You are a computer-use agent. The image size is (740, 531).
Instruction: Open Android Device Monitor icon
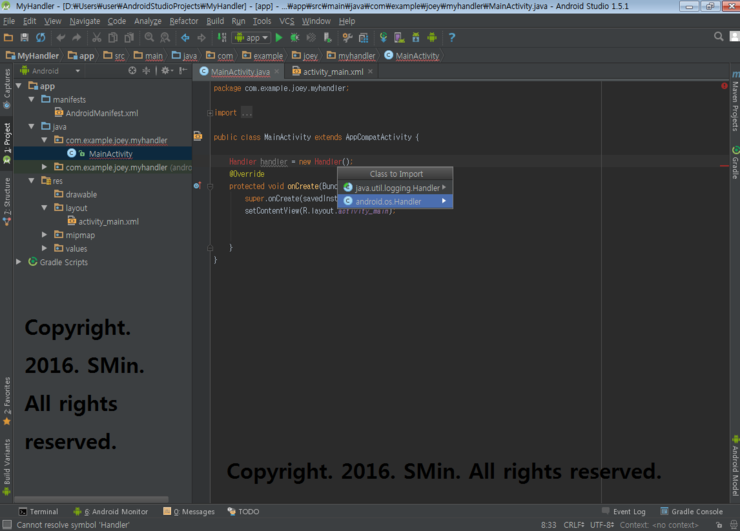(x=432, y=37)
